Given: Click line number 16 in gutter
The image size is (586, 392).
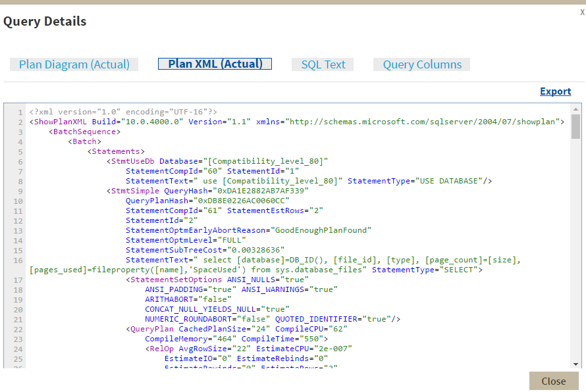Looking at the screenshot, I should [x=18, y=260].
